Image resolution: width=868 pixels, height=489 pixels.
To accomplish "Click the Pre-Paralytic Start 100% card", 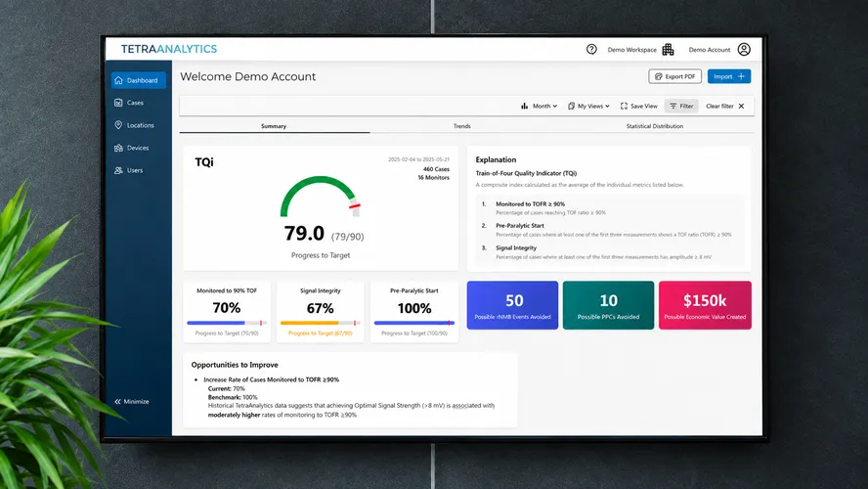I will (414, 311).
